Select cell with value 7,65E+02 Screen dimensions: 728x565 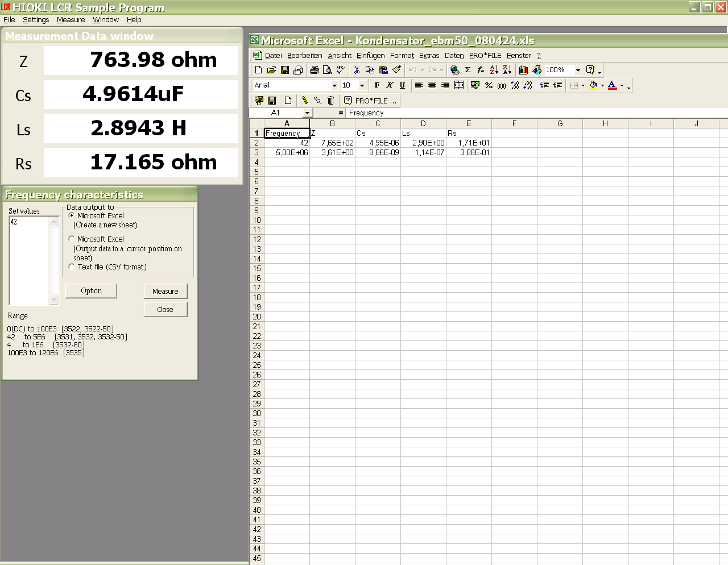tap(332, 143)
